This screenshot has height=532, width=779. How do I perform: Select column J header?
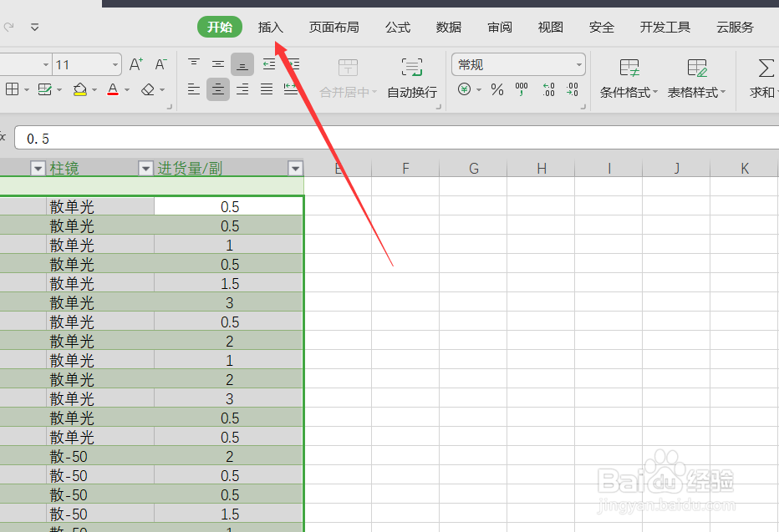click(677, 169)
